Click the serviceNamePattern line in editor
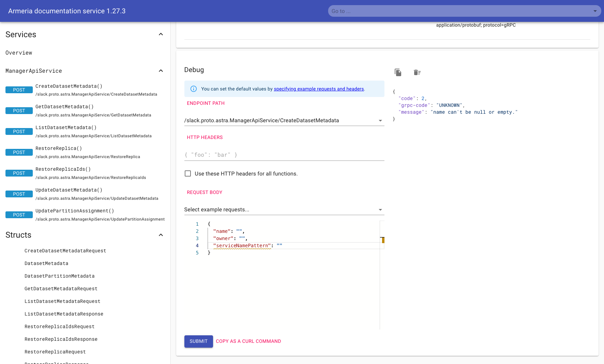 click(248, 246)
